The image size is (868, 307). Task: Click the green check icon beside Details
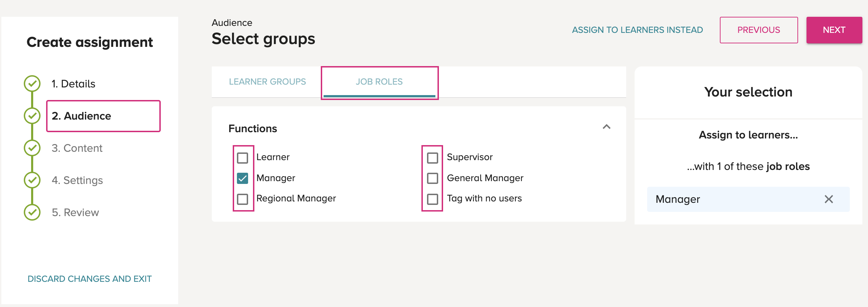coord(32,84)
